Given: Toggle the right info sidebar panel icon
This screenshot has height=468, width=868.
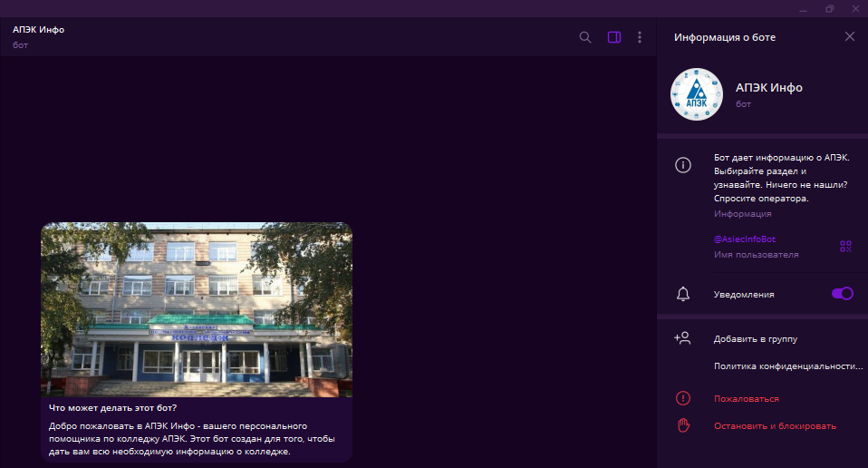Looking at the screenshot, I should coord(614,37).
